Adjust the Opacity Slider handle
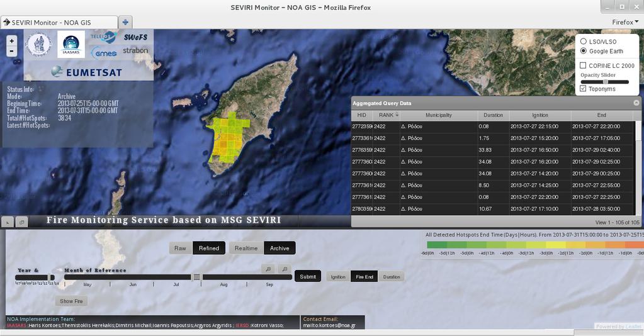The height and width of the screenshot is (336, 644). pos(606,82)
